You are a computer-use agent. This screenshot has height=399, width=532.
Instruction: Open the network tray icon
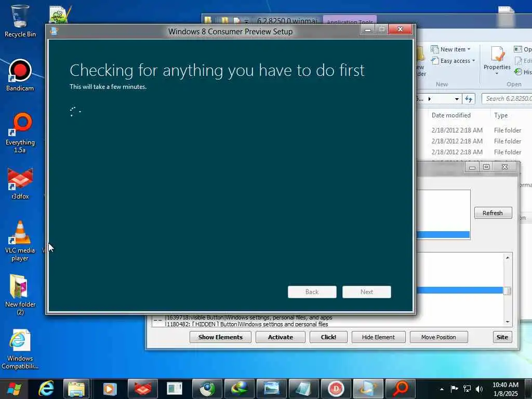(467, 389)
